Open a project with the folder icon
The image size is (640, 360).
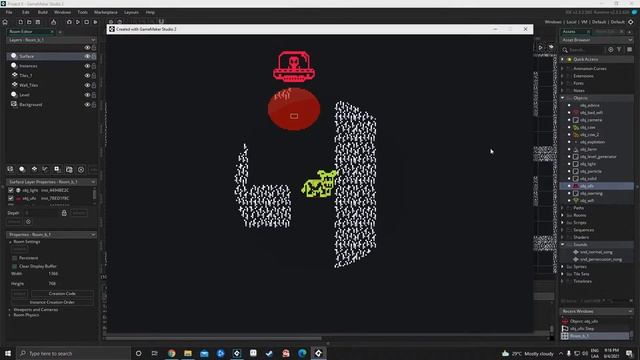click(29, 22)
